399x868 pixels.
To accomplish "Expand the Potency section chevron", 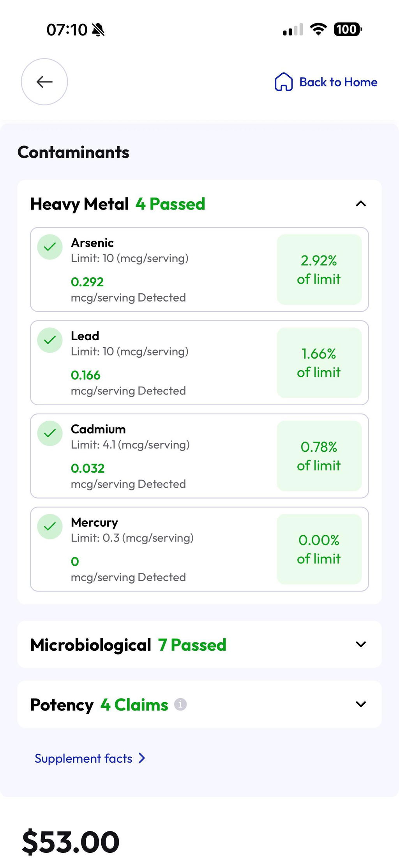I will (361, 704).
